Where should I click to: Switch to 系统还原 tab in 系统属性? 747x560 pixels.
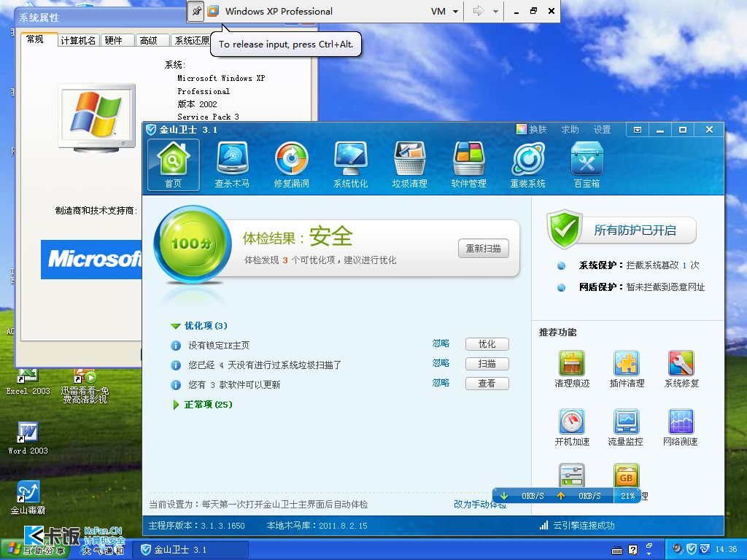(x=191, y=41)
